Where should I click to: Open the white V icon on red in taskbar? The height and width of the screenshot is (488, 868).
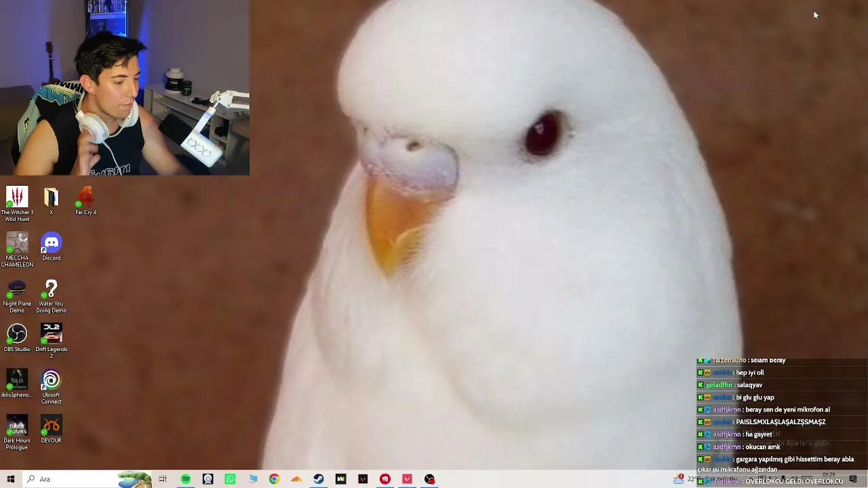(407, 479)
